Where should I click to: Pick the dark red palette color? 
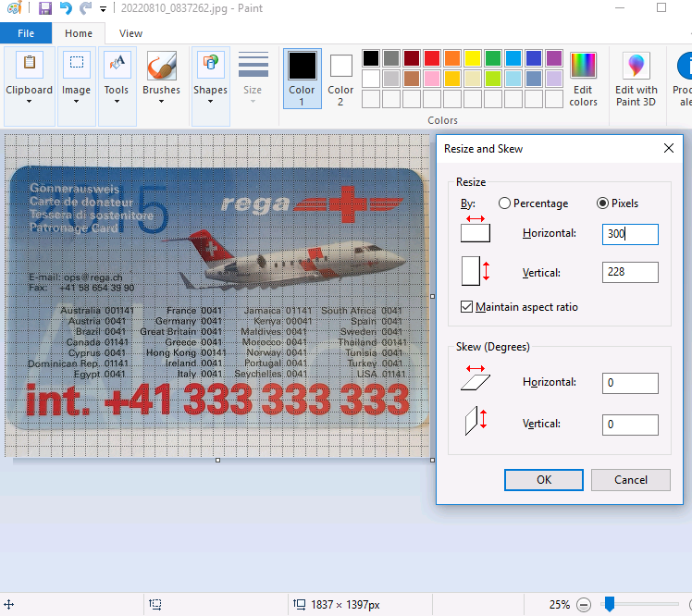[412, 58]
